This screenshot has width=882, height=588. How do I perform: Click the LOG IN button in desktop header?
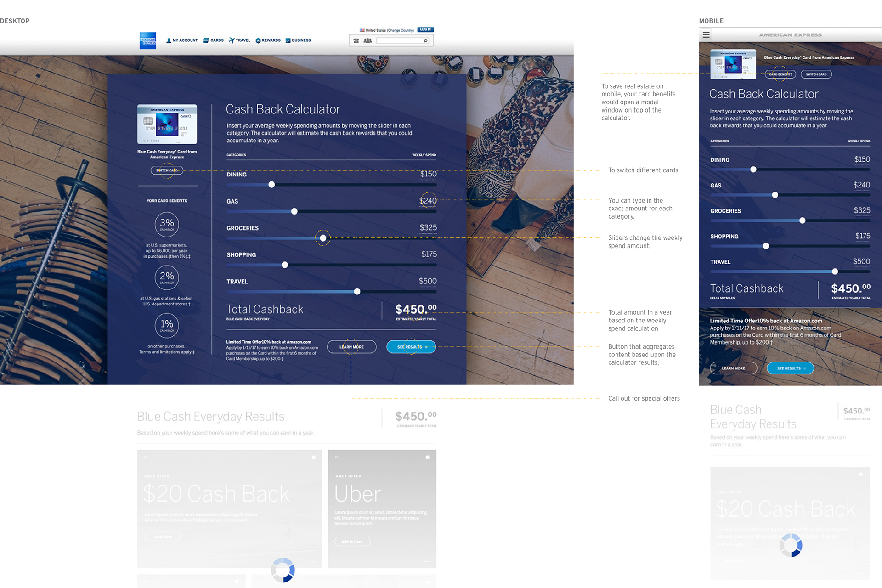click(425, 30)
